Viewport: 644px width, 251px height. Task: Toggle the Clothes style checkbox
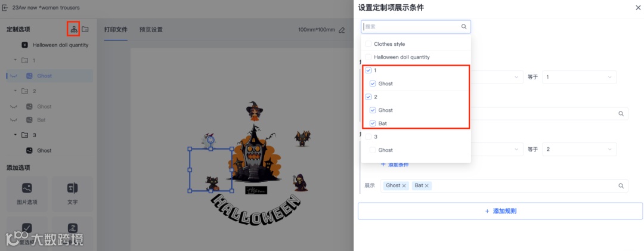coord(369,44)
